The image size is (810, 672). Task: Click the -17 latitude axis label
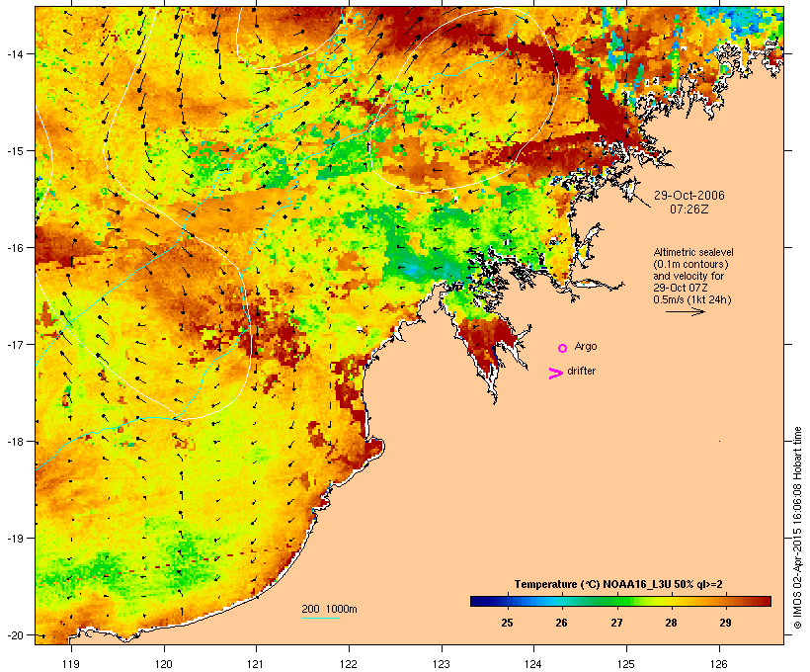click(15, 344)
